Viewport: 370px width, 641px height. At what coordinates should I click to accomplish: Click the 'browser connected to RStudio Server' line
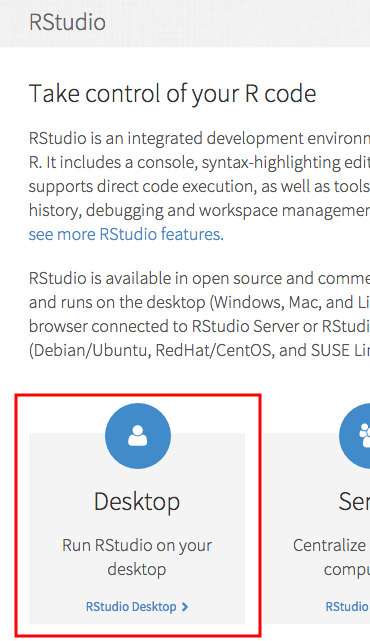(199, 326)
